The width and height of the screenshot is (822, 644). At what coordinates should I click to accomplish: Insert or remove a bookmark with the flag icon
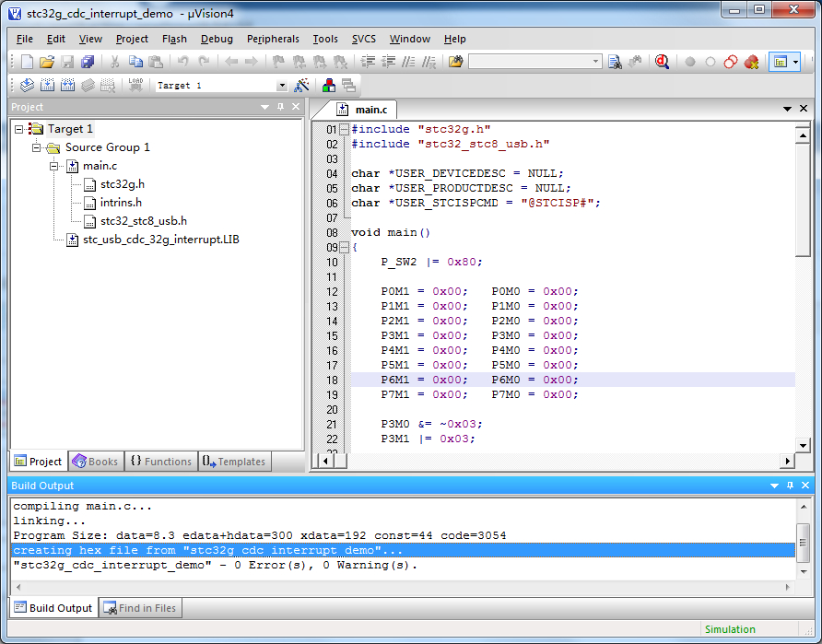tap(278, 62)
